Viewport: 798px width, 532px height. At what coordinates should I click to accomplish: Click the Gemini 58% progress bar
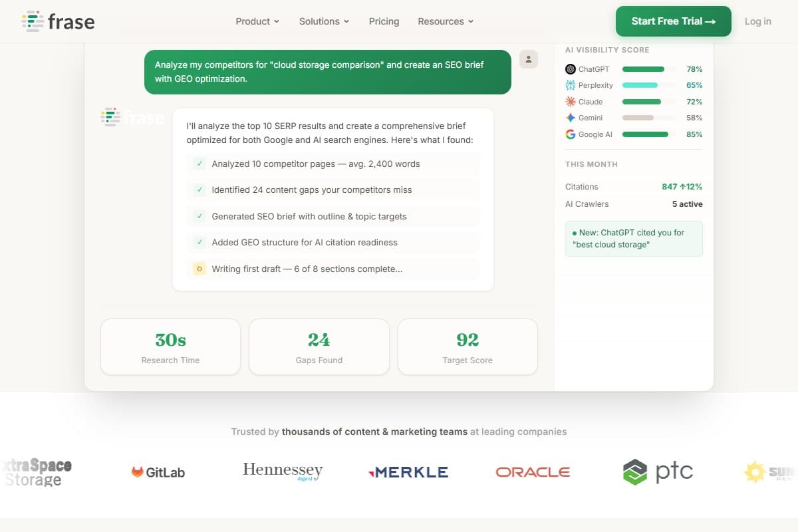[x=649, y=118]
